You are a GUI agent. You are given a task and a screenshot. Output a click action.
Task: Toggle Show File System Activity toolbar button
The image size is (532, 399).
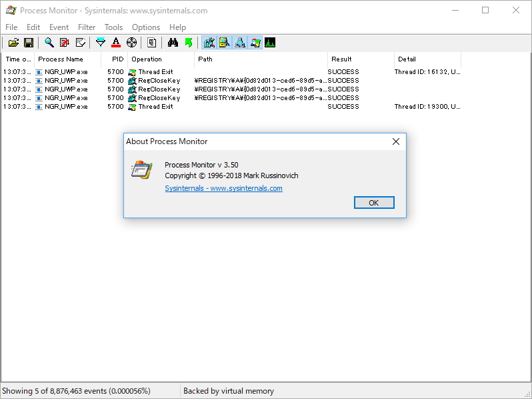click(224, 43)
